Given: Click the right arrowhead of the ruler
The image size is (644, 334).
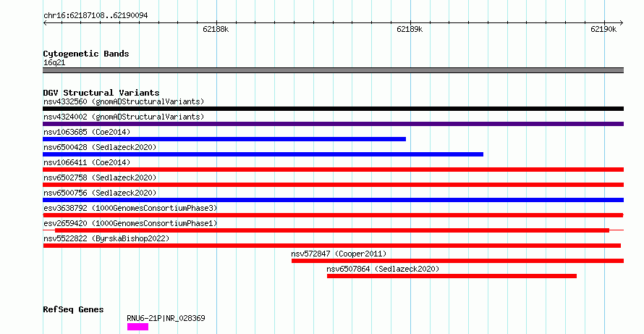Looking at the screenshot, I should click(622, 23).
